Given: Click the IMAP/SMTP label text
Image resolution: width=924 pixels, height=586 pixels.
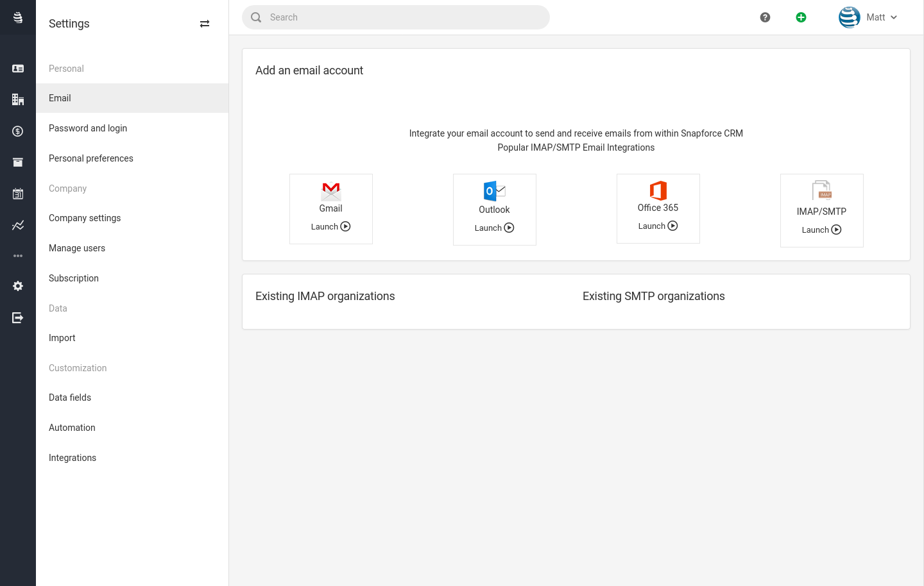Looking at the screenshot, I should point(822,212).
